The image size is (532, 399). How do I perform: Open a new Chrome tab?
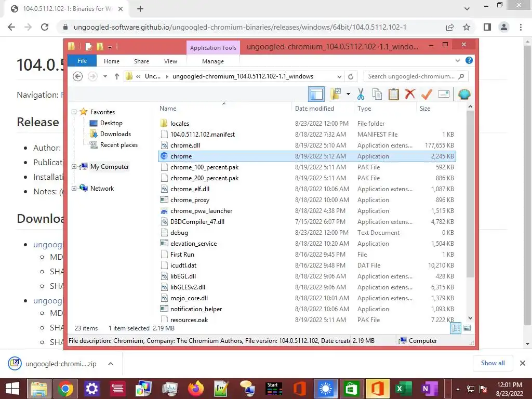click(140, 9)
